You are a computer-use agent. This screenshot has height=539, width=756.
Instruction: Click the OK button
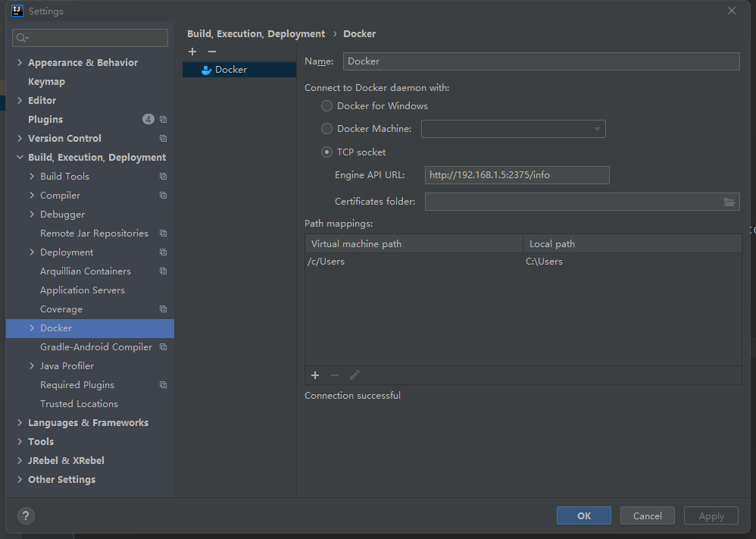tap(584, 515)
